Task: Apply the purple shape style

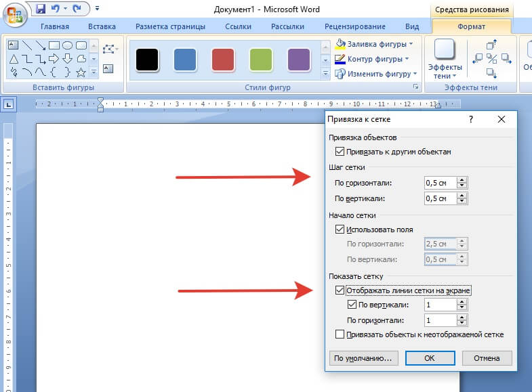Action: (x=299, y=60)
